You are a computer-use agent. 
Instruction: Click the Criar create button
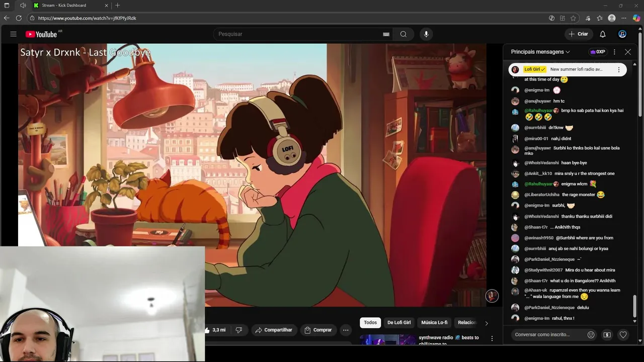click(579, 34)
